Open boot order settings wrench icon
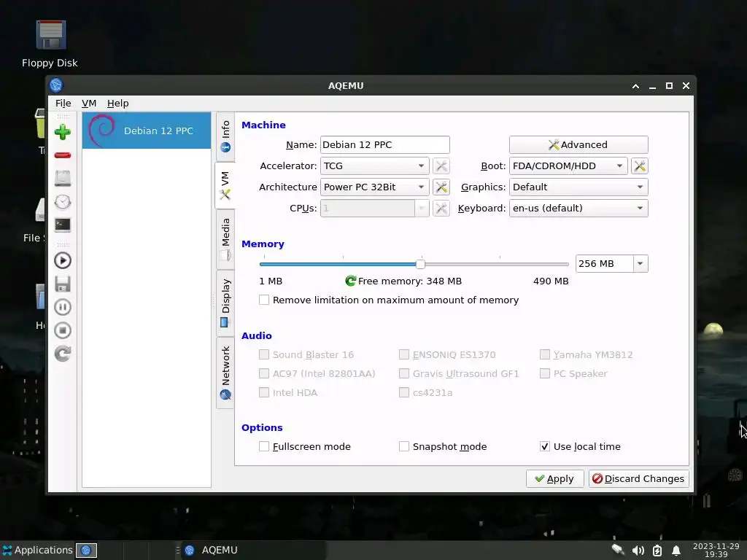 (x=639, y=166)
